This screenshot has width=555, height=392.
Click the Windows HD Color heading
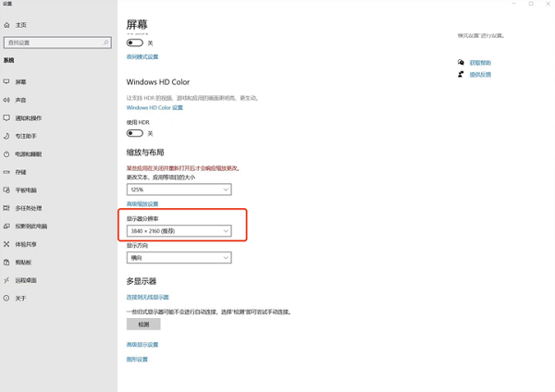158,82
